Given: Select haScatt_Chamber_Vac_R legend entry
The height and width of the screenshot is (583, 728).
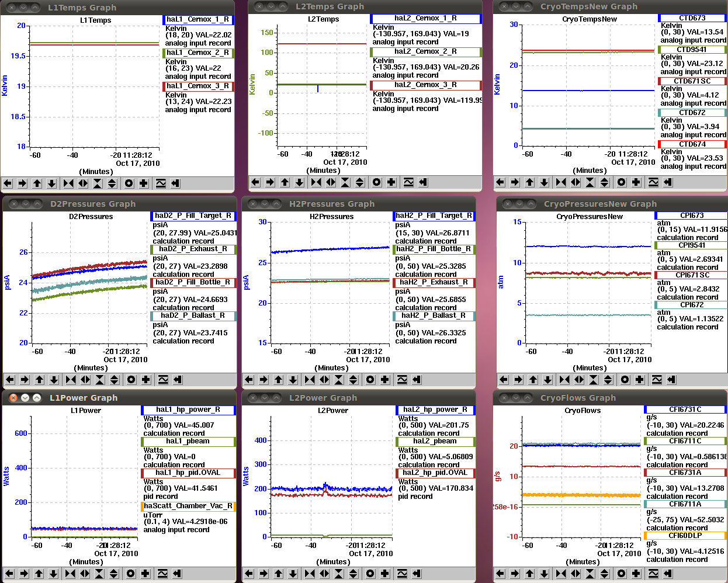Looking at the screenshot, I should coord(188,506).
